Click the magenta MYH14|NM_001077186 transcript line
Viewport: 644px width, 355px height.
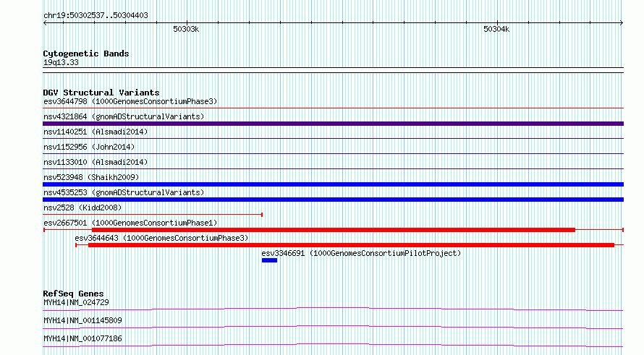[x=333, y=345]
